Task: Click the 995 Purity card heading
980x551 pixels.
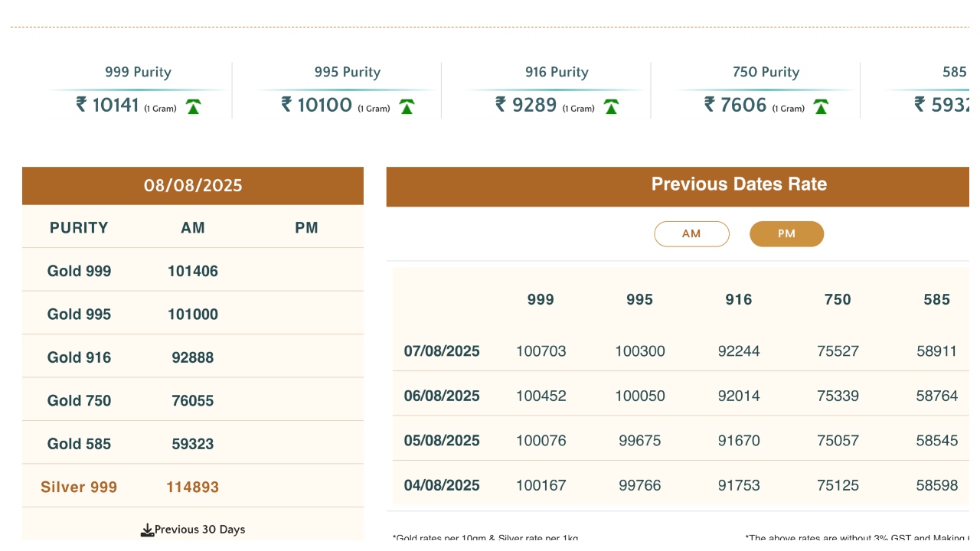Action: click(347, 72)
